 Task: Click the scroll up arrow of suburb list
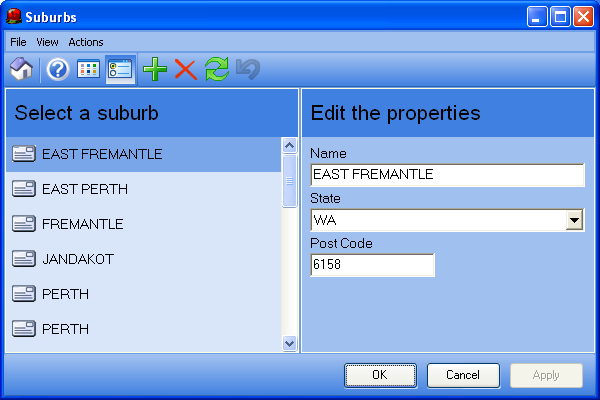click(x=290, y=145)
